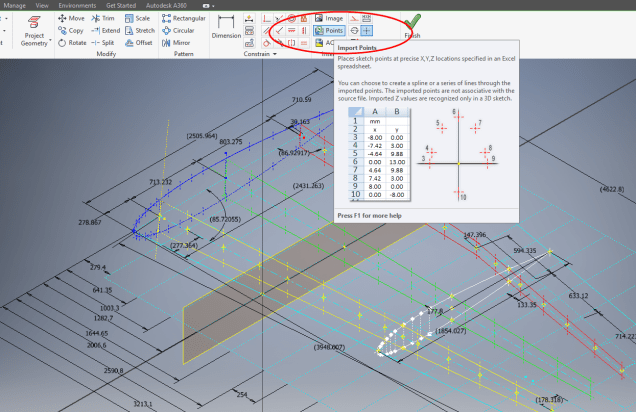Click the green Finish Sketch checkmark
Viewport: 636px width, 412px height.
[x=412, y=23]
